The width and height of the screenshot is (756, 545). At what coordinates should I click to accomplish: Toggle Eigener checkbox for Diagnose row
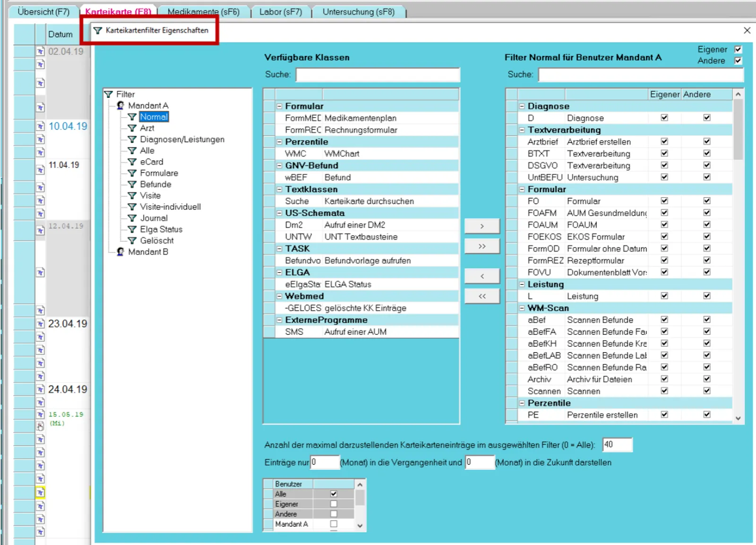[664, 118]
